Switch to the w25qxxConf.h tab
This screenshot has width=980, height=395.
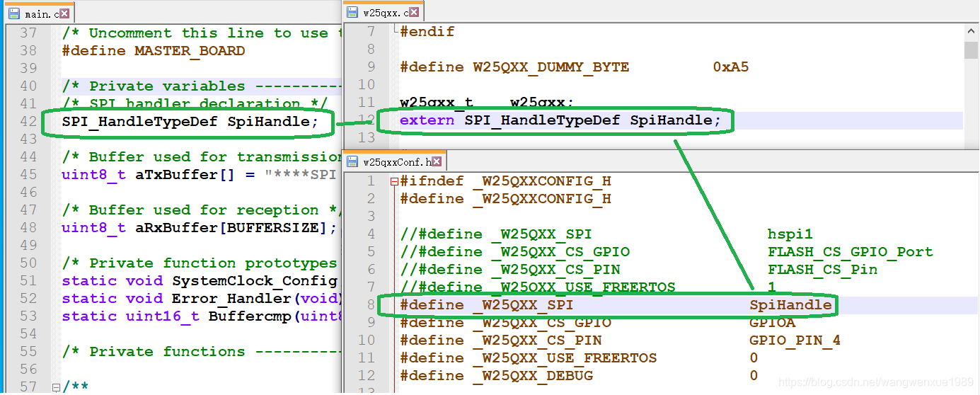(x=394, y=161)
